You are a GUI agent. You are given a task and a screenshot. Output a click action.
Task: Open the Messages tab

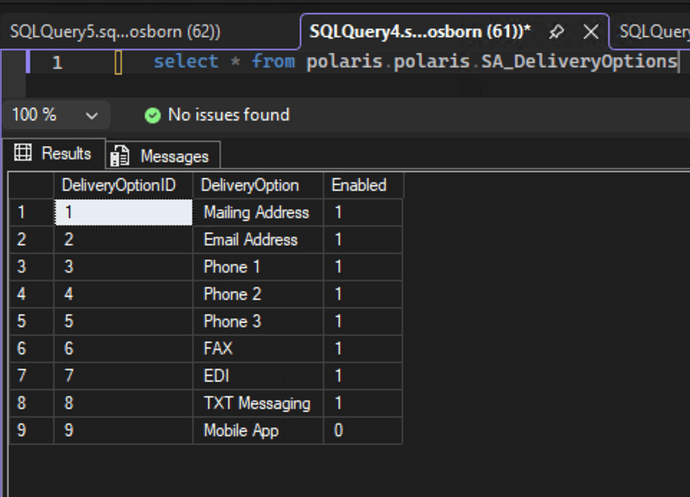click(x=163, y=156)
